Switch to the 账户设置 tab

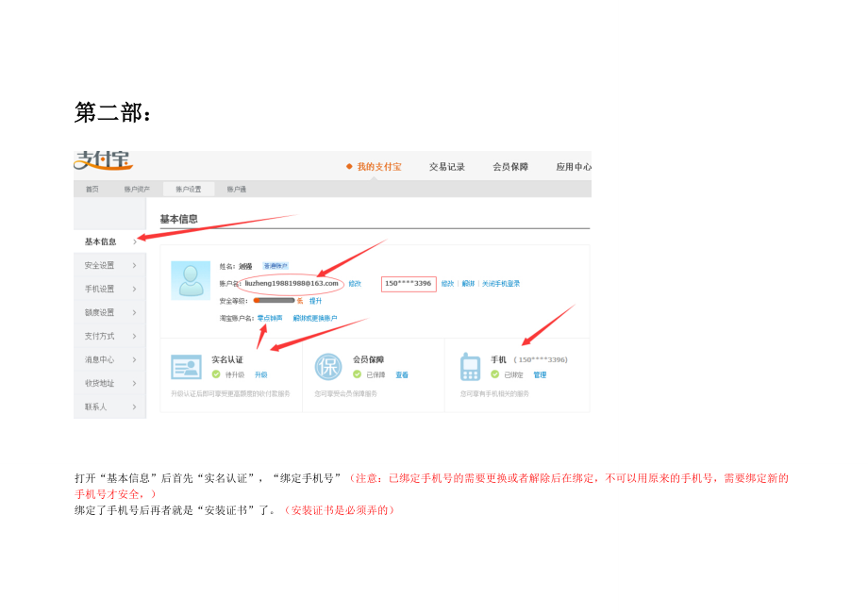tap(188, 190)
